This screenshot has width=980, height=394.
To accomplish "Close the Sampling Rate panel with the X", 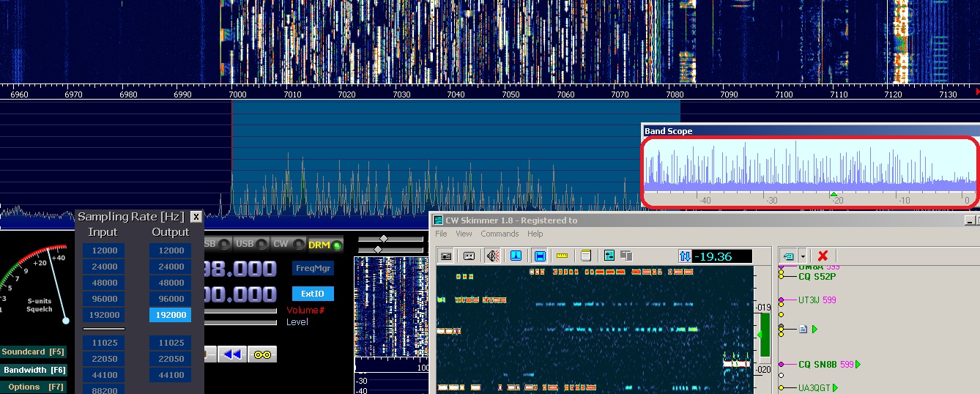I will pos(196,217).
